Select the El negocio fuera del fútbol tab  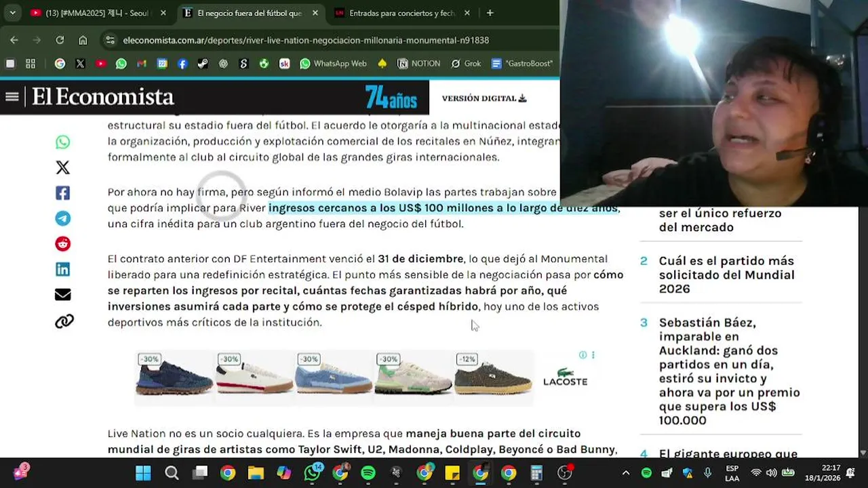tap(251, 13)
